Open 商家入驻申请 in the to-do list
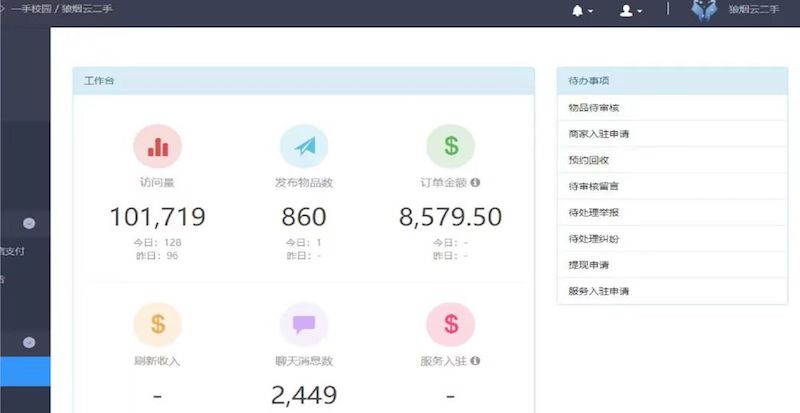 (598, 133)
